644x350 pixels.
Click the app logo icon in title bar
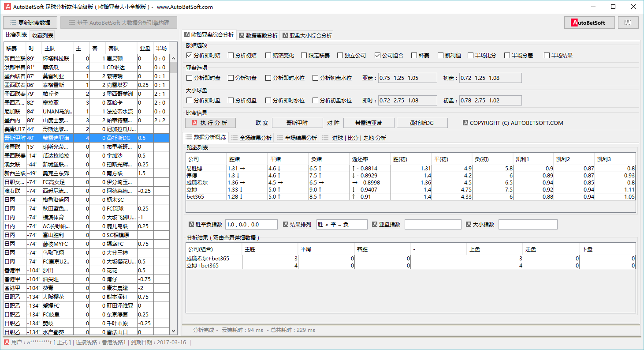[x=7, y=7]
